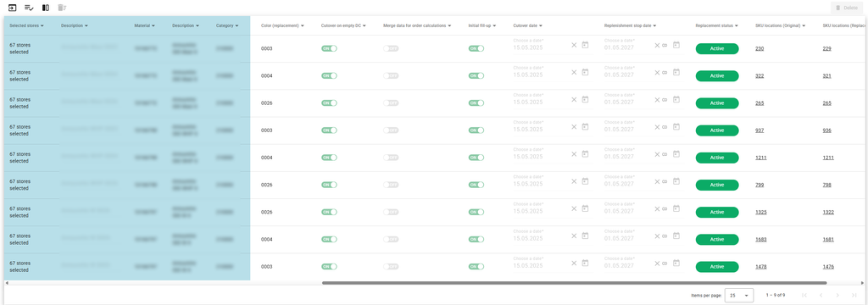Set infinite stop date in SKU 1683 row
Image resolution: width=868 pixels, height=305 pixels.
click(x=665, y=236)
